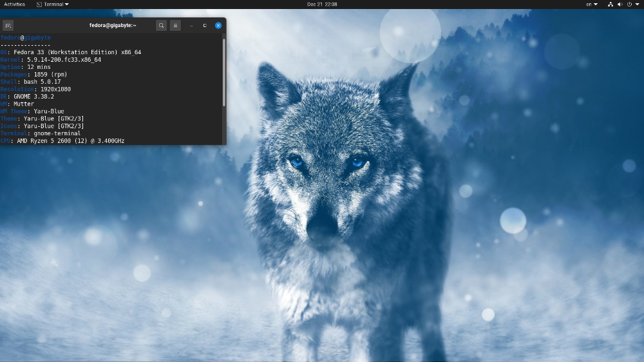The height and width of the screenshot is (362, 644).
Task: Click the resolution value '1920x1080'
Action: [55, 89]
